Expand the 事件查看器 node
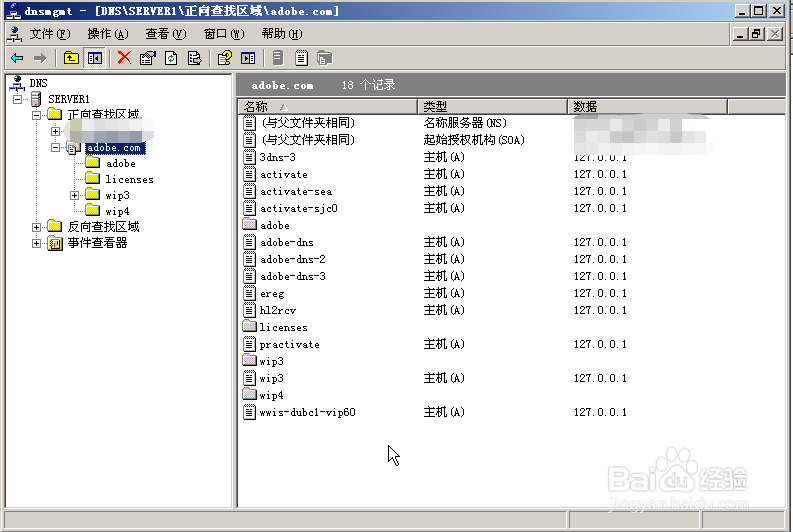 tap(36, 243)
